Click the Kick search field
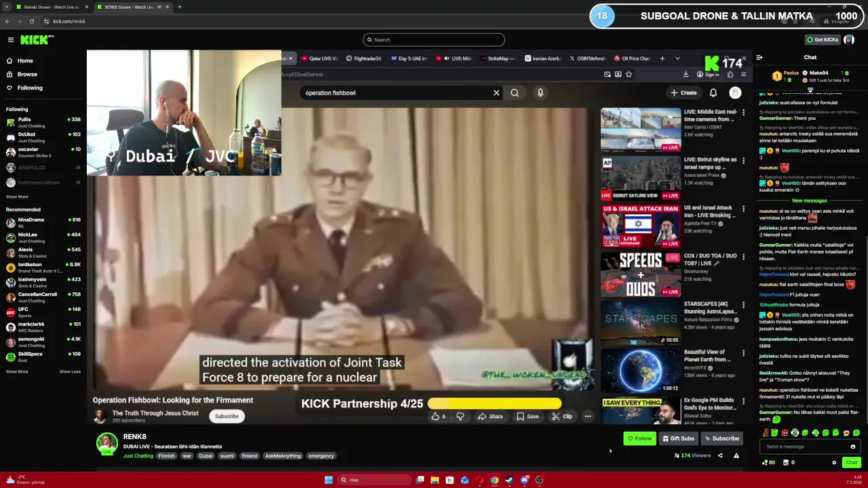This screenshot has height=488, width=868. click(x=434, y=39)
